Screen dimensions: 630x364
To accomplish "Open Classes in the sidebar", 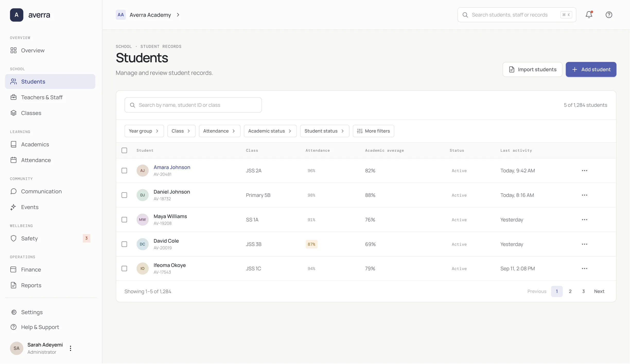I will point(50,113).
